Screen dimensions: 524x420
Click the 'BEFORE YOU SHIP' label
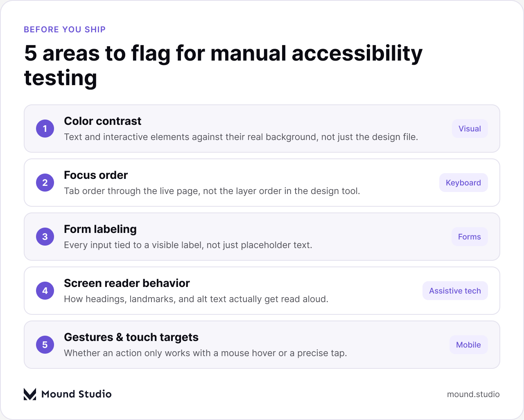point(65,29)
